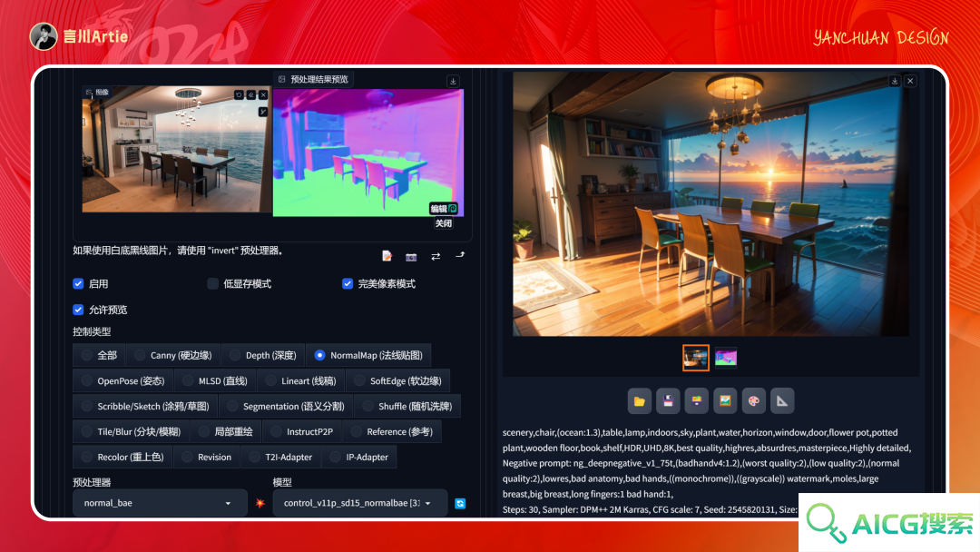Select the Shuffle (随机洗牌) control type
Viewport: 980px width, 552px height.
pyautogui.click(x=407, y=407)
